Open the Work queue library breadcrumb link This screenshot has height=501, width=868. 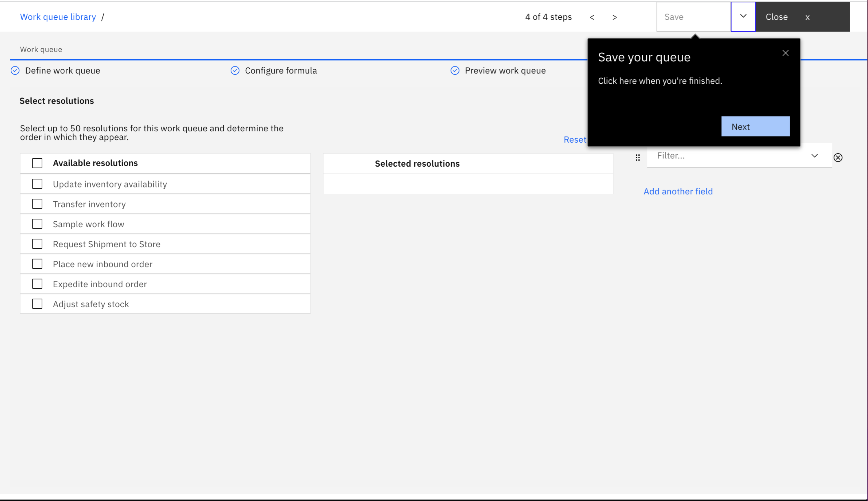[x=58, y=17]
